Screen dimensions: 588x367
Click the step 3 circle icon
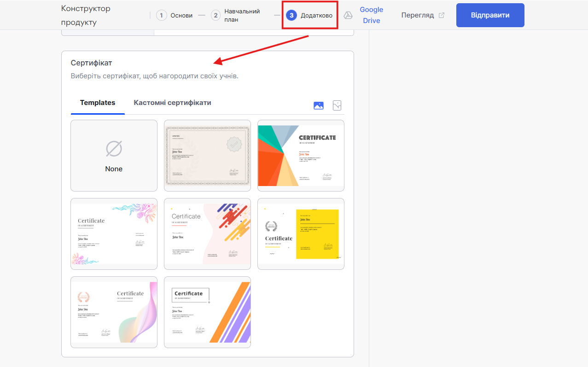pos(291,15)
